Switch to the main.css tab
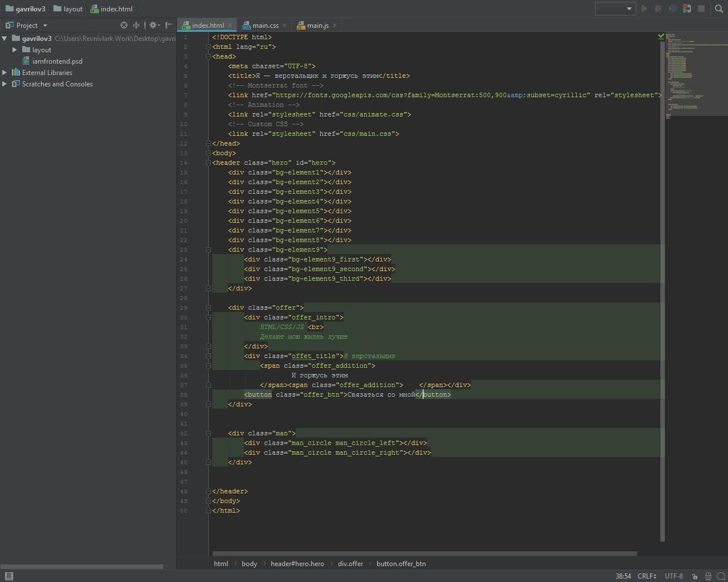728x582 pixels. click(x=265, y=25)
